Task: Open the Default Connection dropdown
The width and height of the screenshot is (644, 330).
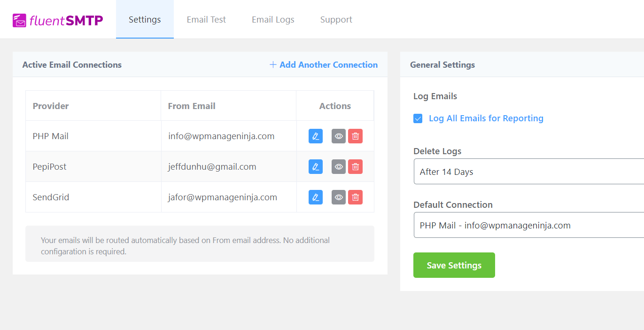Action: (528, 225)
